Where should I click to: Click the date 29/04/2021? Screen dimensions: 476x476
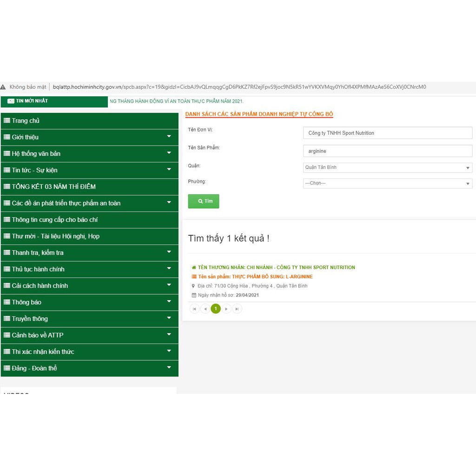click(x=247, y=295)
